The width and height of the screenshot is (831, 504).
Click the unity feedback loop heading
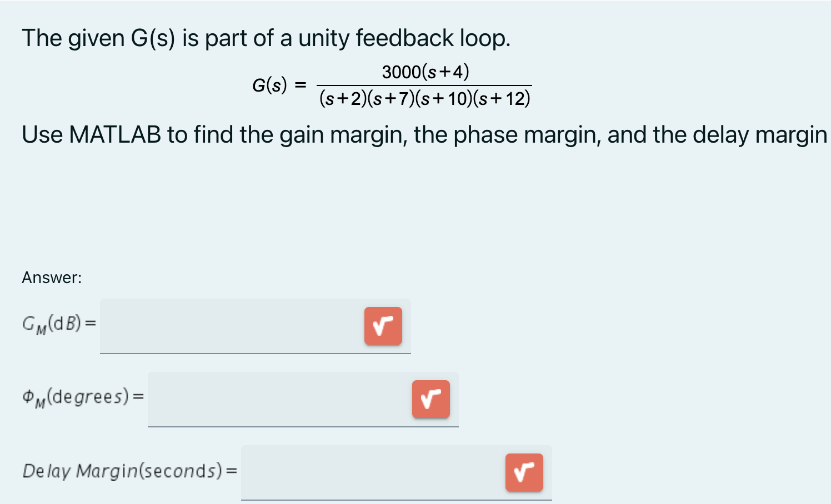(266, 38)
